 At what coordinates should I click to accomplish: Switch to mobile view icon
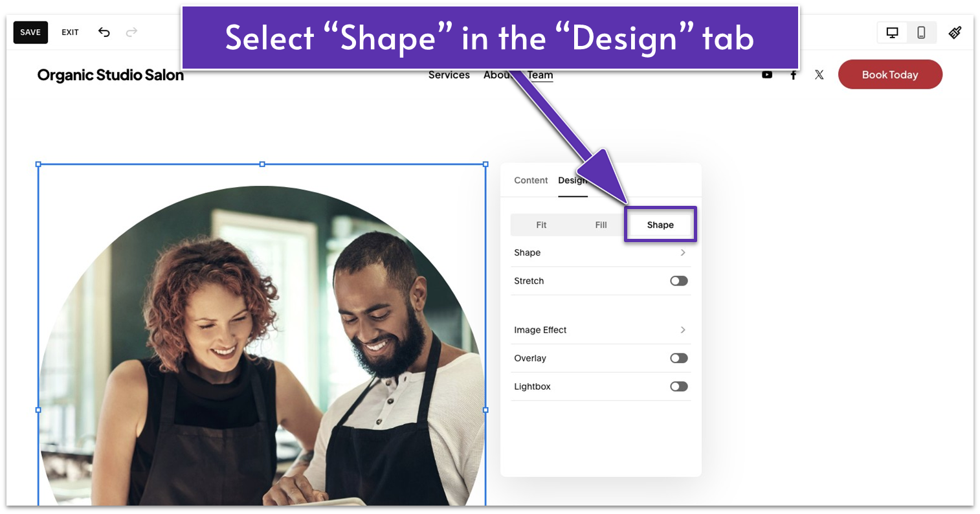point(921,32)
